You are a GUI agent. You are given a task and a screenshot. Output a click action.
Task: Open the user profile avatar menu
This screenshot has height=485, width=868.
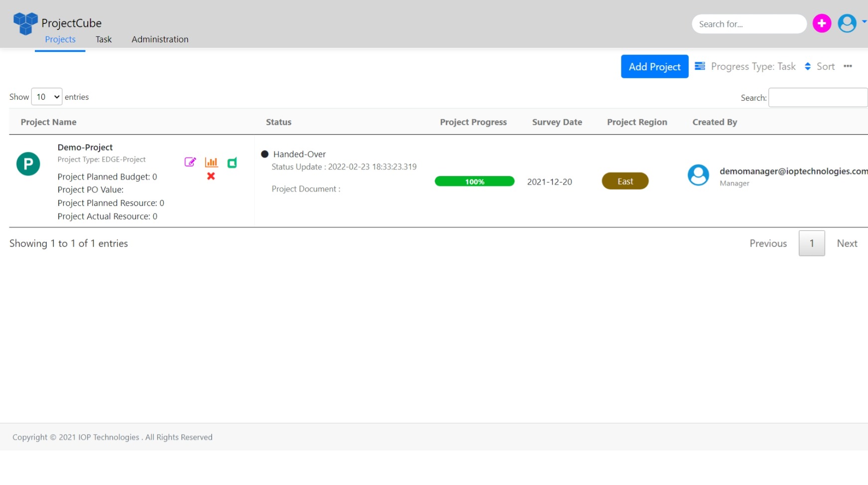click(847, 23)
